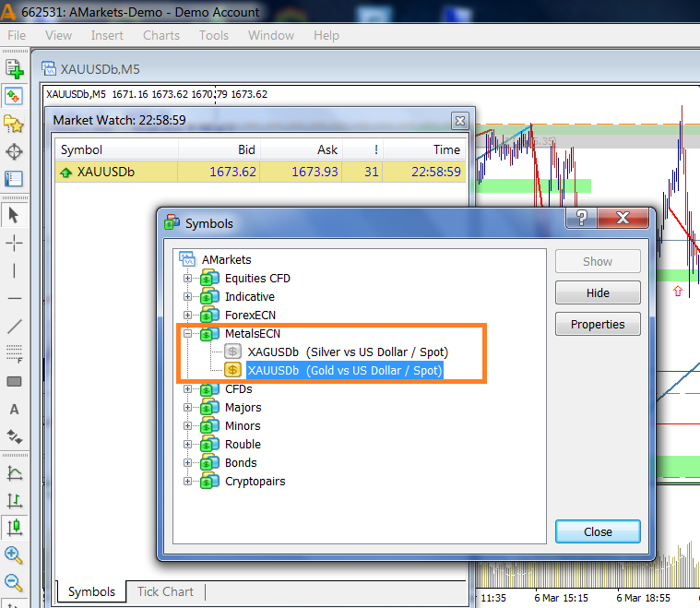Select the XAUUSDb Gold vs US Dollar row
Screen dimensions: 700x608
pyautogui.click(x=345, y=370)
